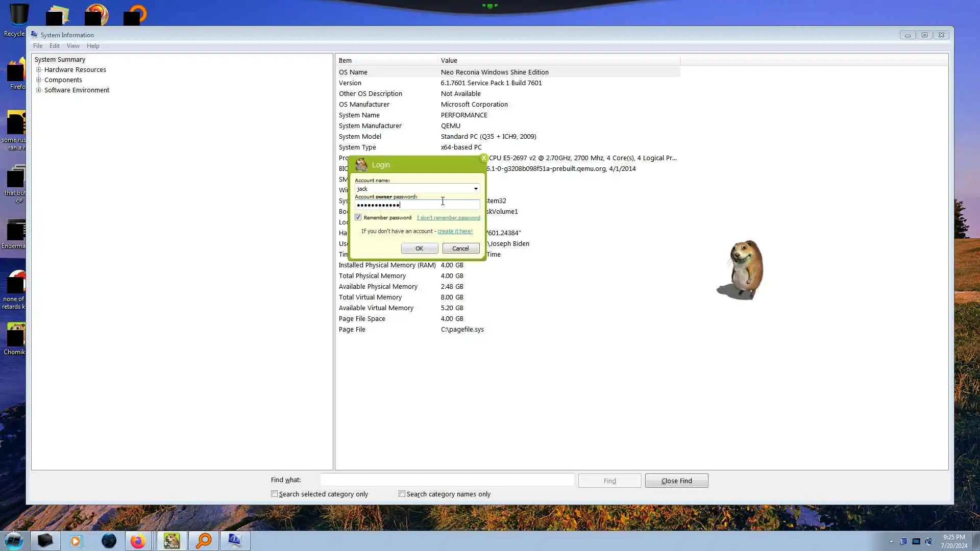The height and width of the screenshot is (551, 980).
Task: Toggle the Remember password checkbox
Action: [358, 217]
